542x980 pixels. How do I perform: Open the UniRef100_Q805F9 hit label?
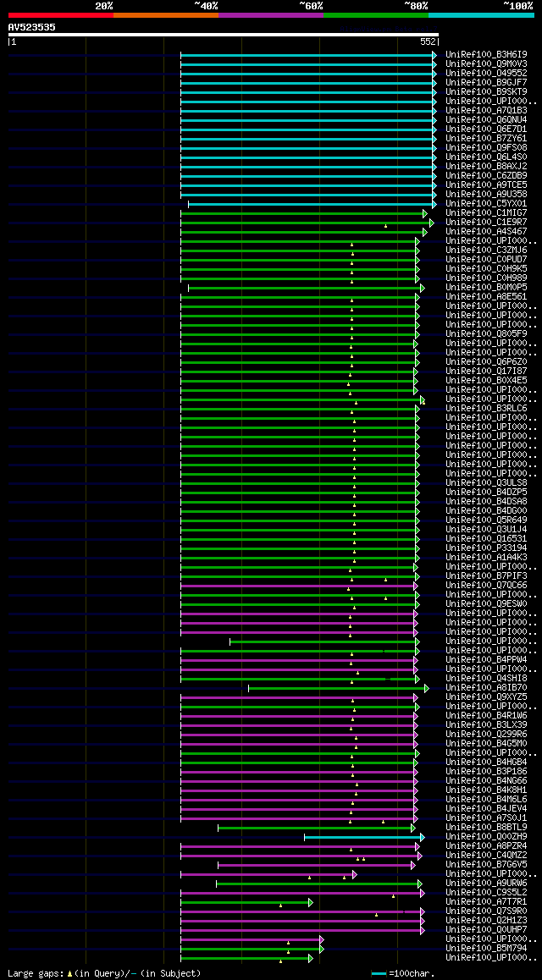tap(486, 333)
